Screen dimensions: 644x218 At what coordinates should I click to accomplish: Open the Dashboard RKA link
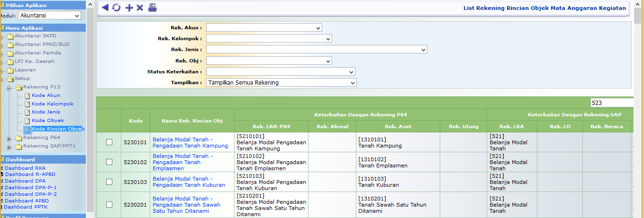point(26,168)
